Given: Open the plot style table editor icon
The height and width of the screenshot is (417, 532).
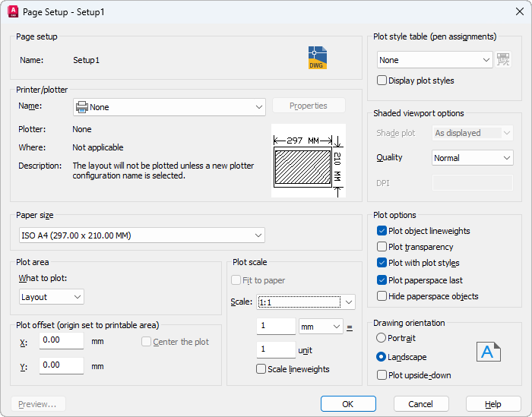Looking at the screenshot, I should coord(503,60).
